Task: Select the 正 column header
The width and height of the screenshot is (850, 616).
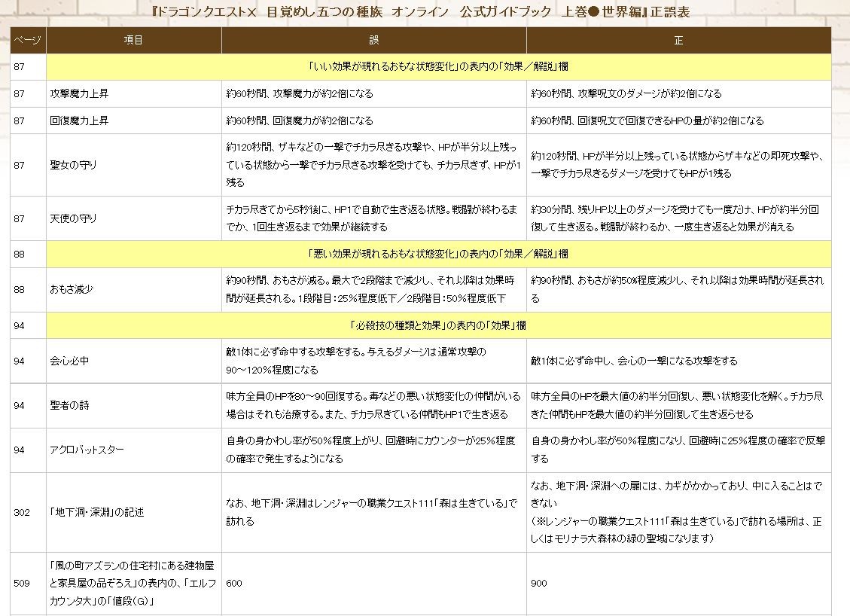Action: click(678, 40)
